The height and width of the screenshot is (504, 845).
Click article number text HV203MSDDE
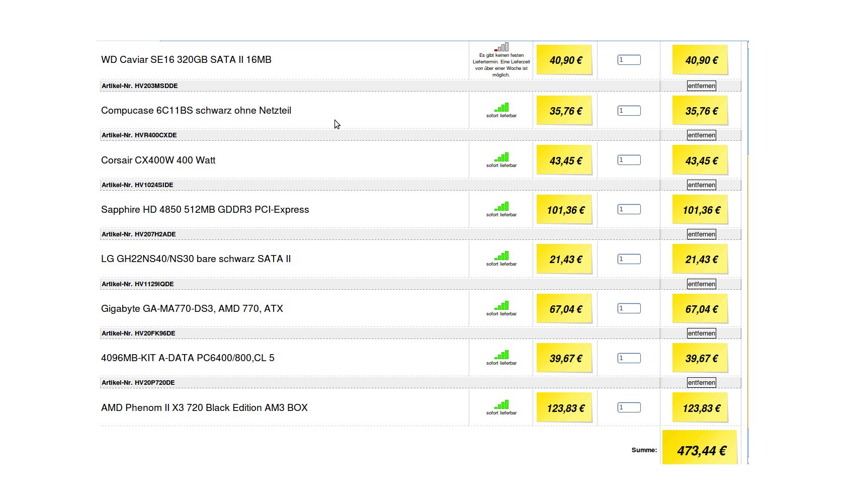click(x=156, y=86)
